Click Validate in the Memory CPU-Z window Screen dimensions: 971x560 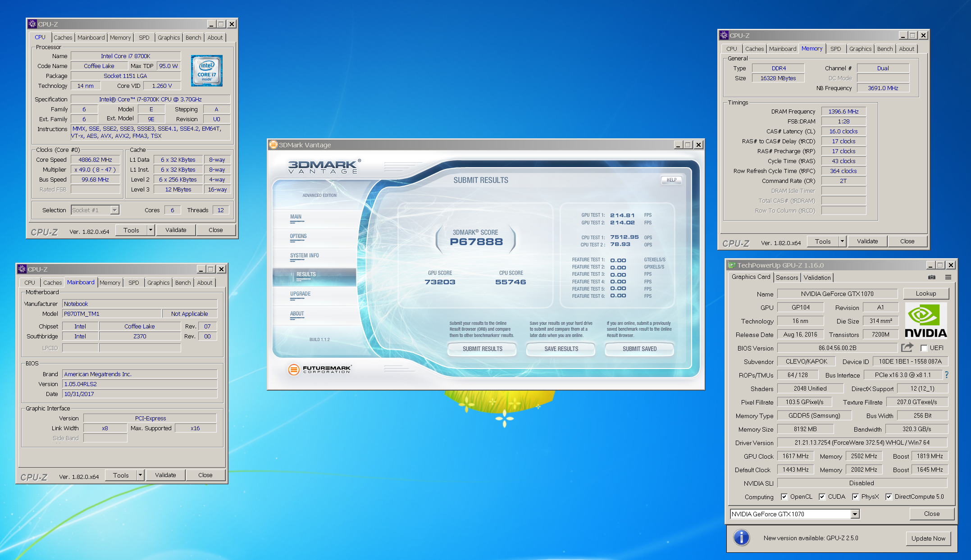tap(867, 241)
